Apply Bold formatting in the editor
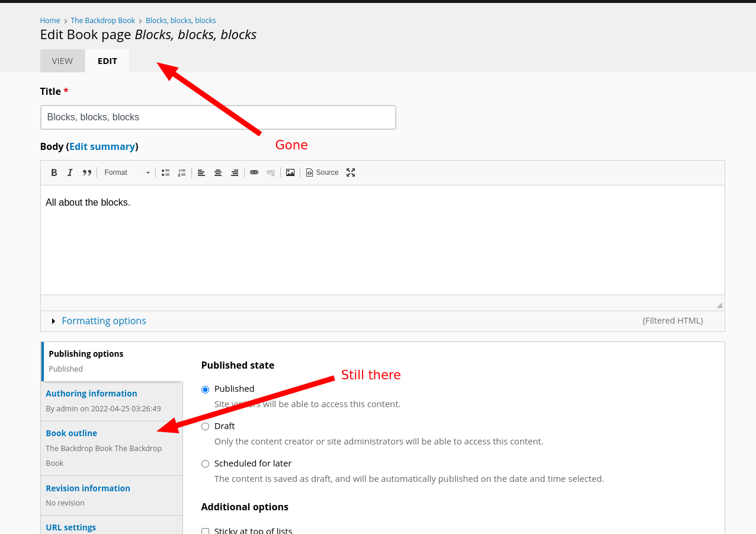This screenshot has height=534, width=756. pos(54,172)
